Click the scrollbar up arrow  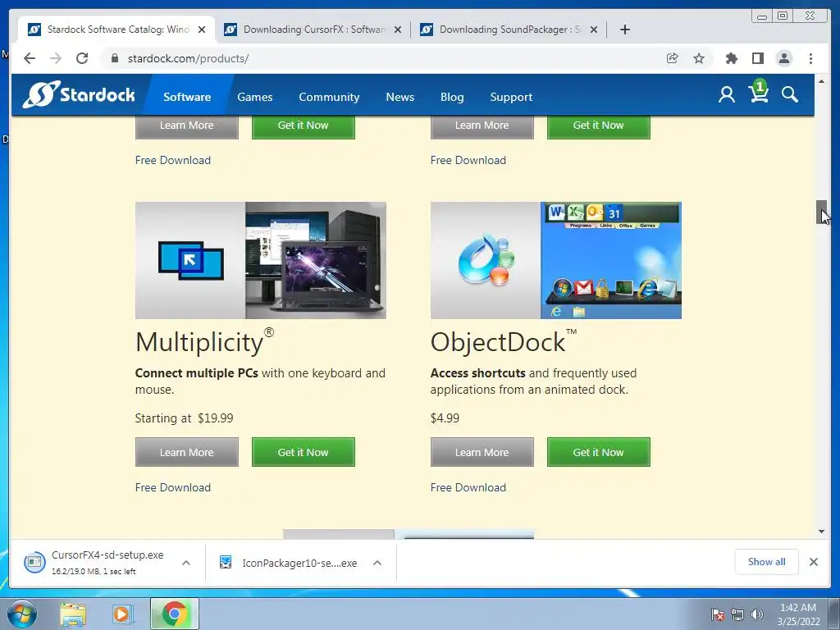(x=821, y=81)
